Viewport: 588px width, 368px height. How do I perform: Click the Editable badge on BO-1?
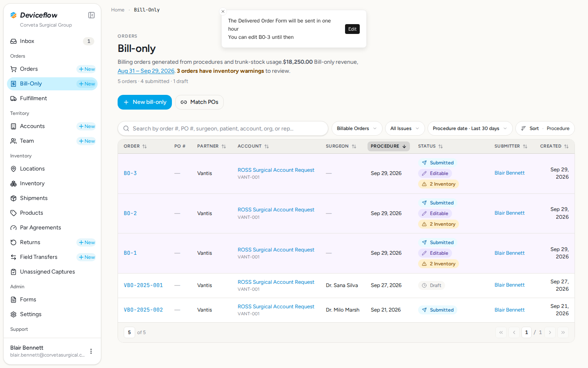click(x=435, y=253)
